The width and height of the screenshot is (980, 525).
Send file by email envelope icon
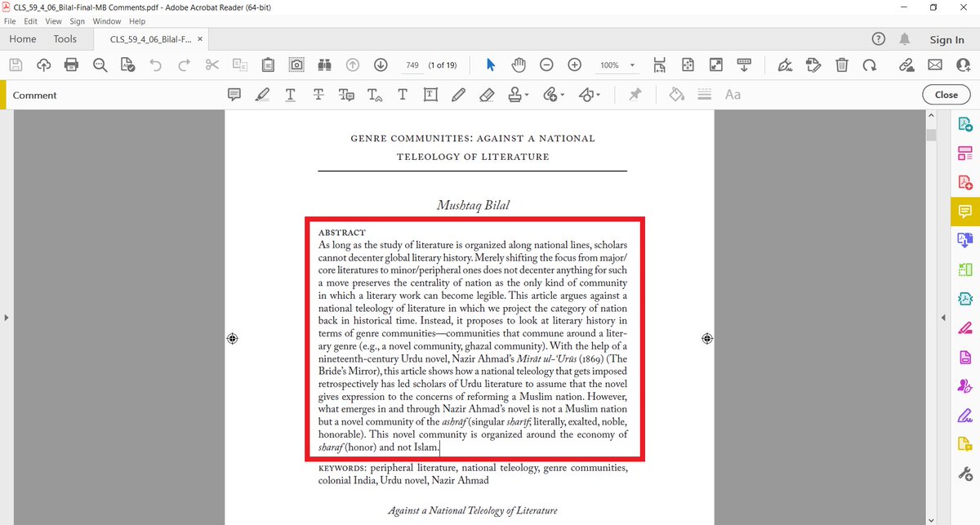[x=936, y=65]
